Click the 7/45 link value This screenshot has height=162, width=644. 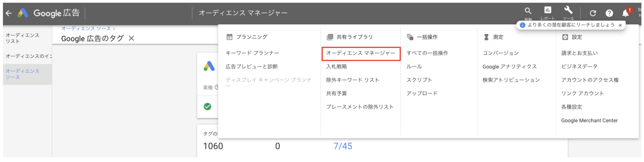(x=342, y=146)
